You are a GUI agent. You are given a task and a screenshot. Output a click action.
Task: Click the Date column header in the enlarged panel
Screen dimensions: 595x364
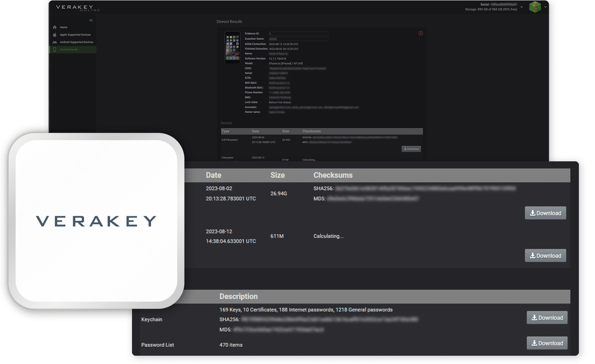tap(214, 175)
